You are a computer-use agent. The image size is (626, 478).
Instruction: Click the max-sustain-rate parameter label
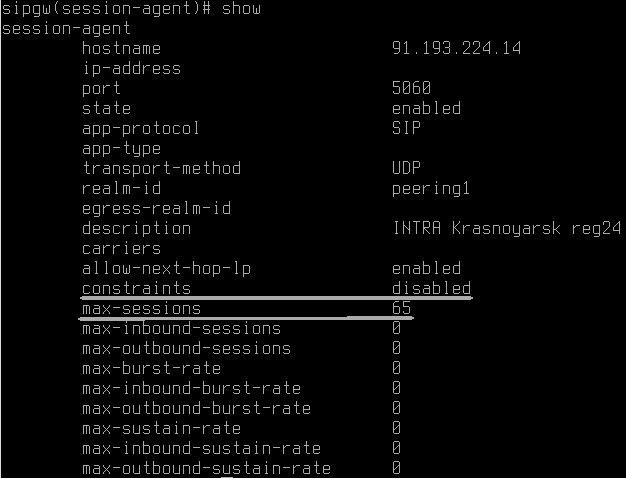[162, 428]
